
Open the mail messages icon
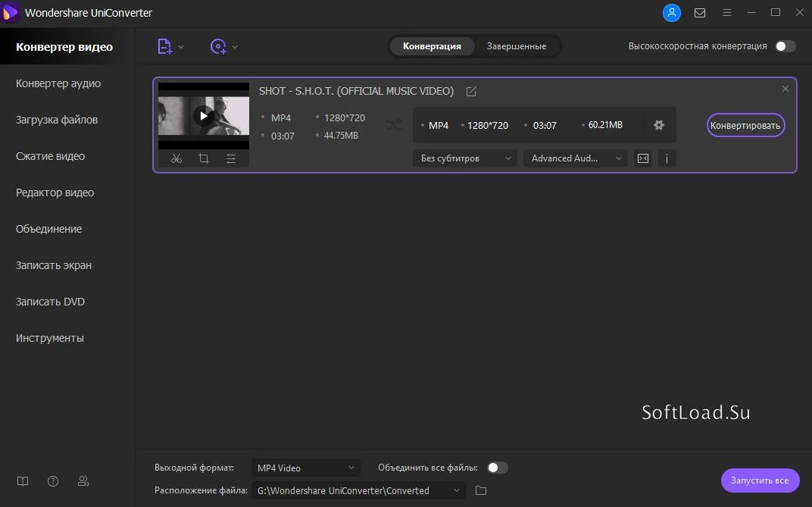700,13
